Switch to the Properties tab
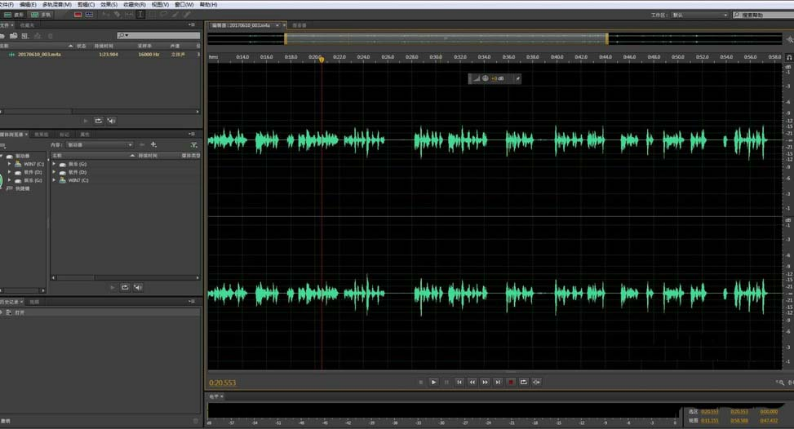 pyautogui.click(x=85, y=134)
